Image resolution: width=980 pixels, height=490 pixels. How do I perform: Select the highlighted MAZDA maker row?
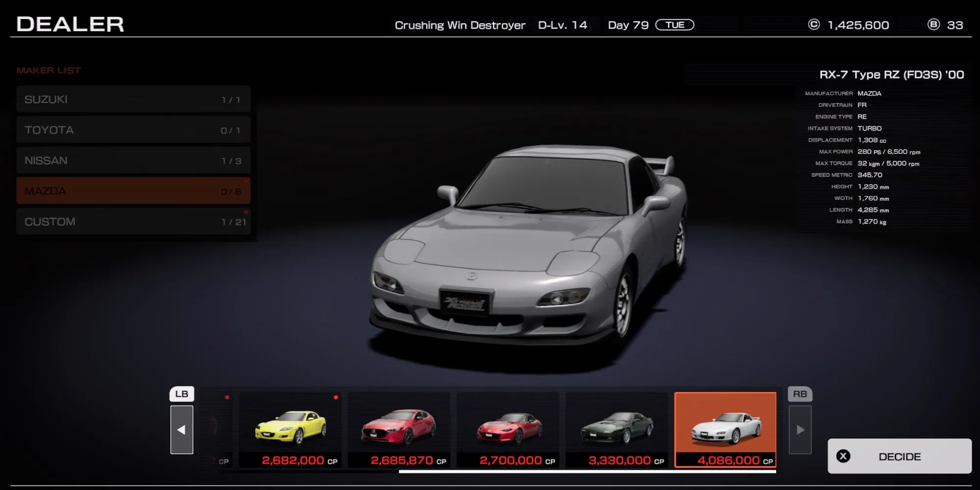(133, 191)
